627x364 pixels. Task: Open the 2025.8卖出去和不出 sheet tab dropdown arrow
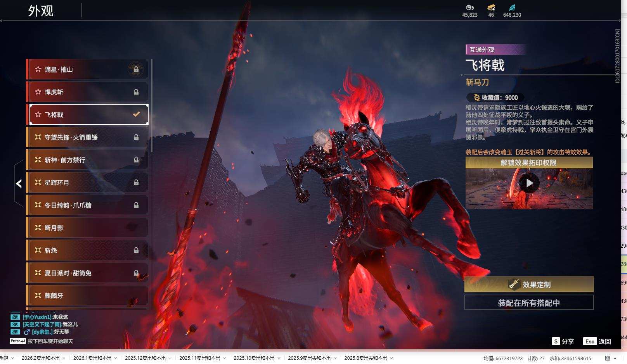click(391, 358)
